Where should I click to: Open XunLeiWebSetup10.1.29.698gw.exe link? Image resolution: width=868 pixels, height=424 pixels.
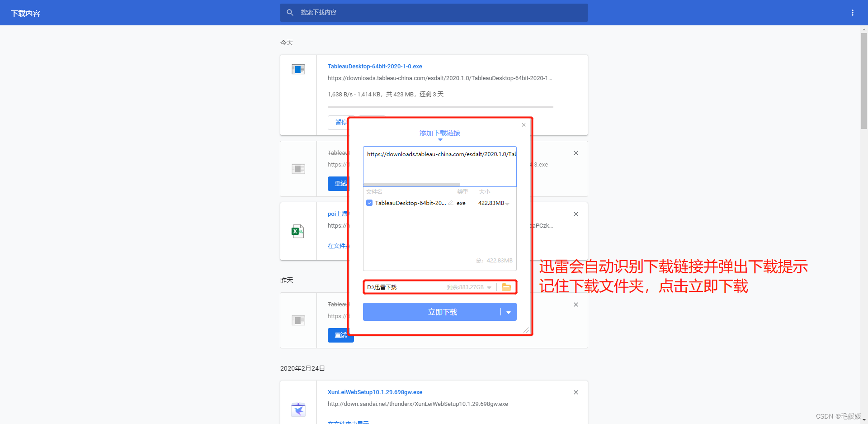pos(375,392)
